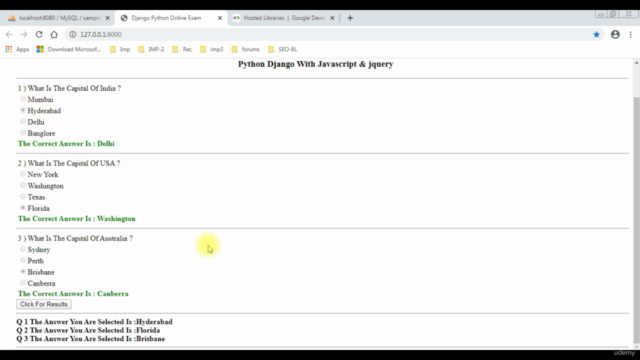Open the Chrome three-dot menu
Screen dimensions: 640x360
point(631,35)
